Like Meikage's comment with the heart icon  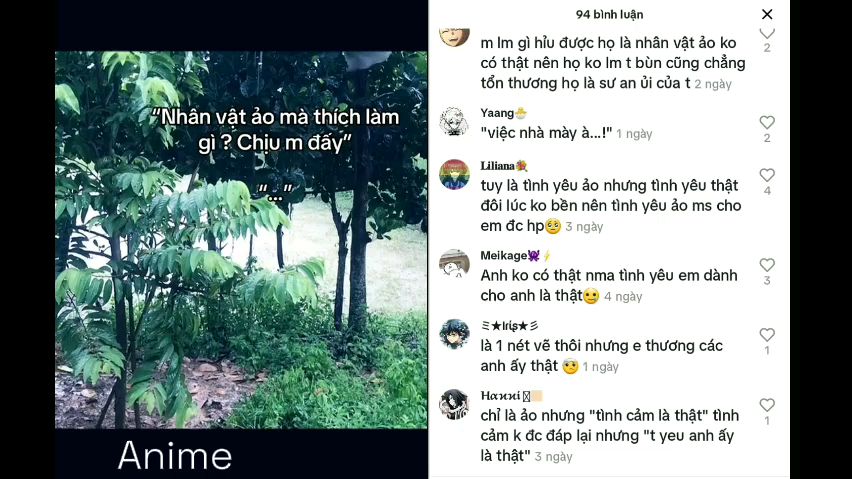(x=767, y=264)
